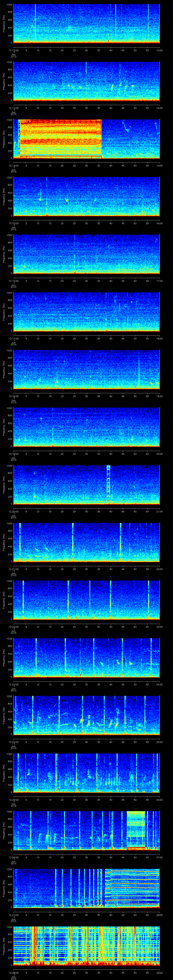Click the 23:00 end time label
Screen dimensions: 173x980
159,627
